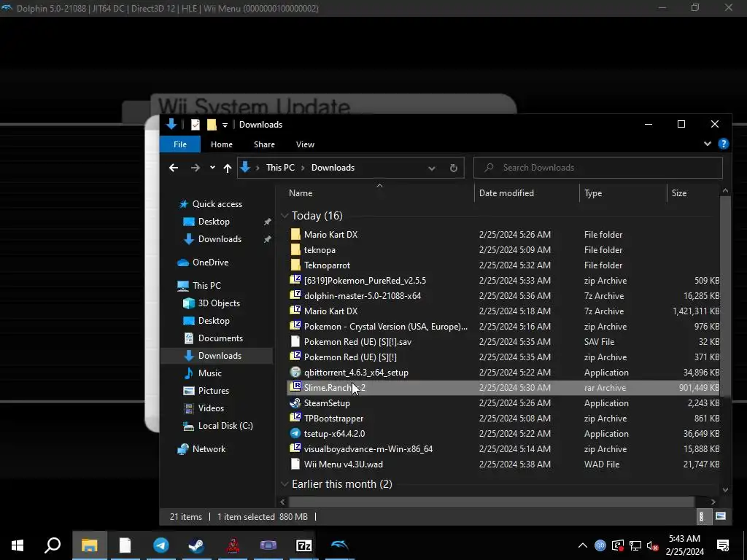
Task: Select Quick access in navigation pane
Action: pyautogui.click(x=217, y=204)
